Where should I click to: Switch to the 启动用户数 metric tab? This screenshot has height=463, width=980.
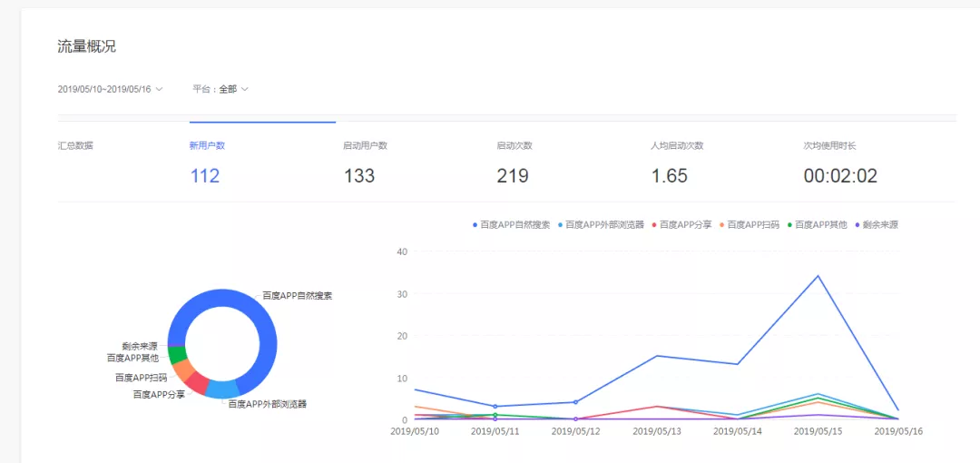point(365,145)
